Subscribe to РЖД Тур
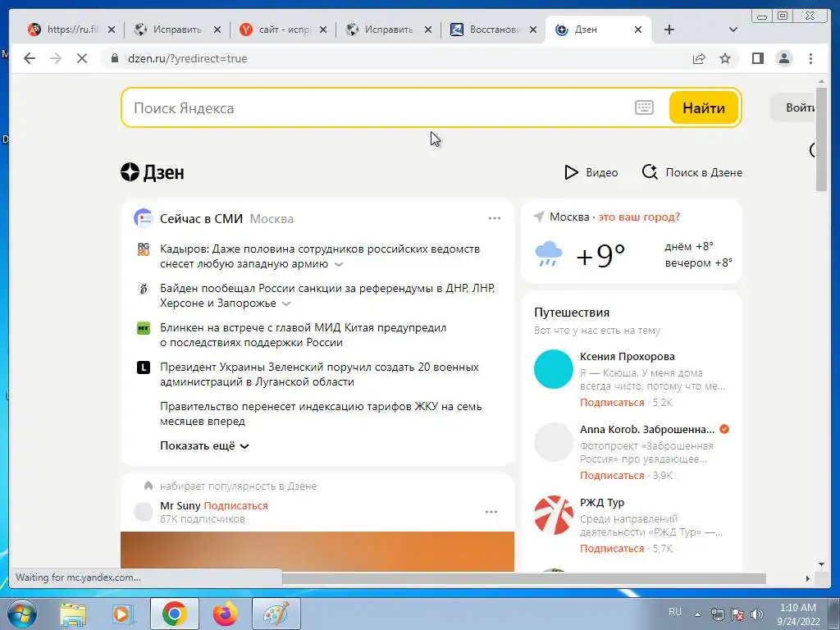840x630 pixels. click(x=612, y=548)
